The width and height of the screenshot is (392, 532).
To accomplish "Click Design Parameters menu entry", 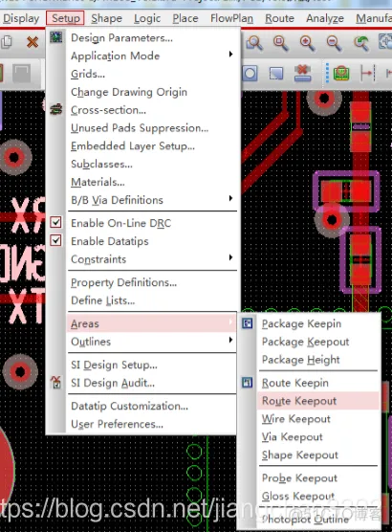I will coord(121,37).
